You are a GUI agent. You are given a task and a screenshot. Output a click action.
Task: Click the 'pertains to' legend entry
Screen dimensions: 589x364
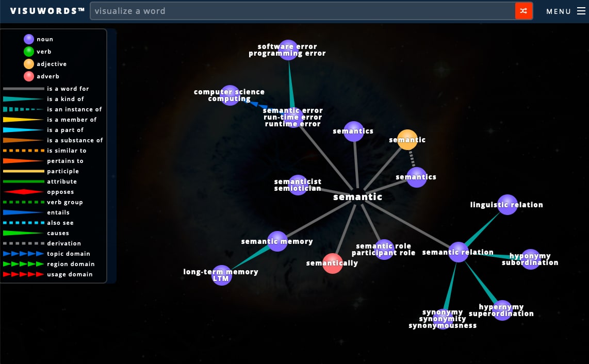pos(43,161)
